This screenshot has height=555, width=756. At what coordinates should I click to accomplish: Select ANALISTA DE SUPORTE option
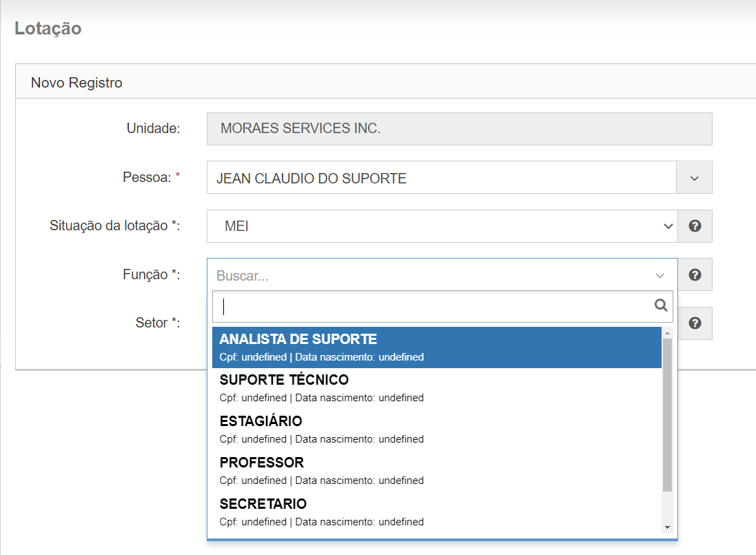point(437,347)
